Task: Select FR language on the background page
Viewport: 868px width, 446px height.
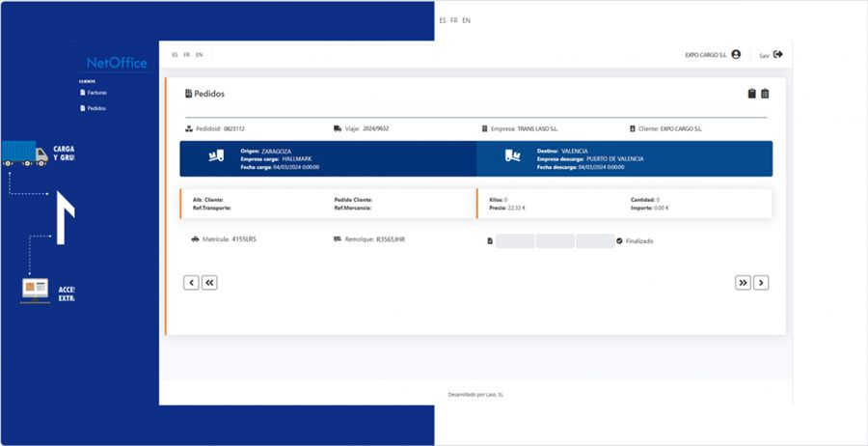Action: click(454, 20)
